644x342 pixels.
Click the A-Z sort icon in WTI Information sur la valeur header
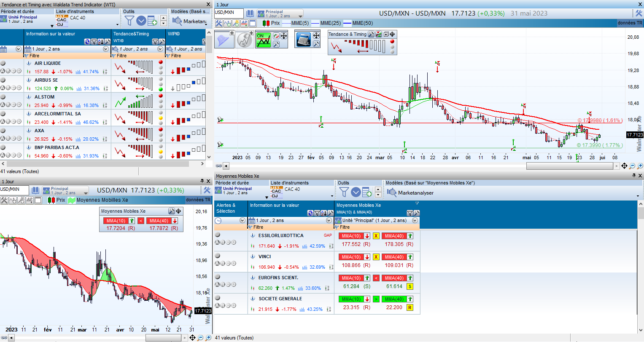pyautogui.click(x=100, y=42)
